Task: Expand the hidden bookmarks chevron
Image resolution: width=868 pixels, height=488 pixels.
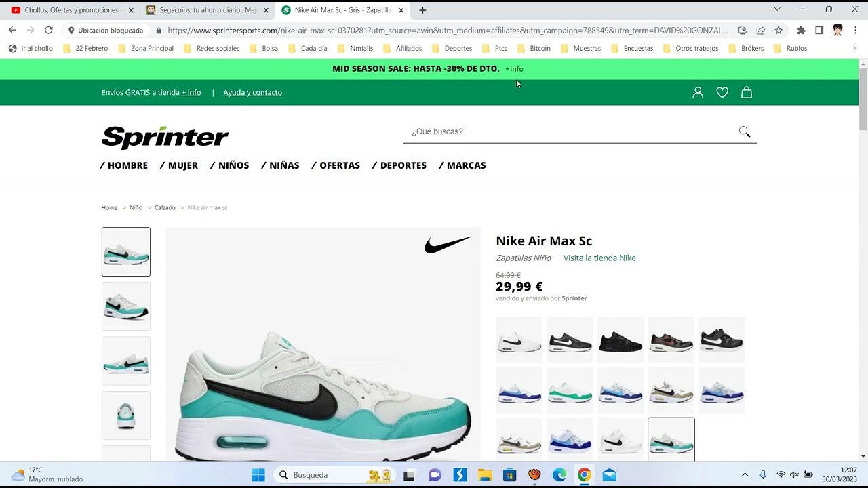Action: (854, 48)
